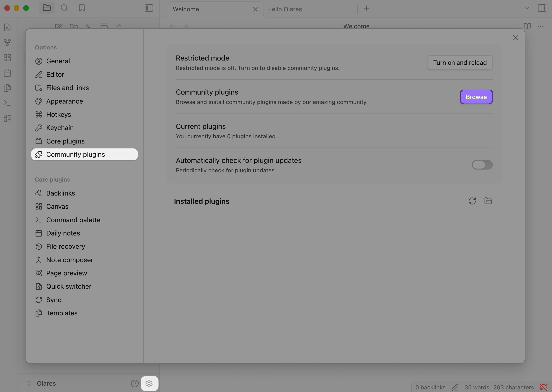
Task: Click the sort order icon in explorer toolbar
Action: pos(88,26)
